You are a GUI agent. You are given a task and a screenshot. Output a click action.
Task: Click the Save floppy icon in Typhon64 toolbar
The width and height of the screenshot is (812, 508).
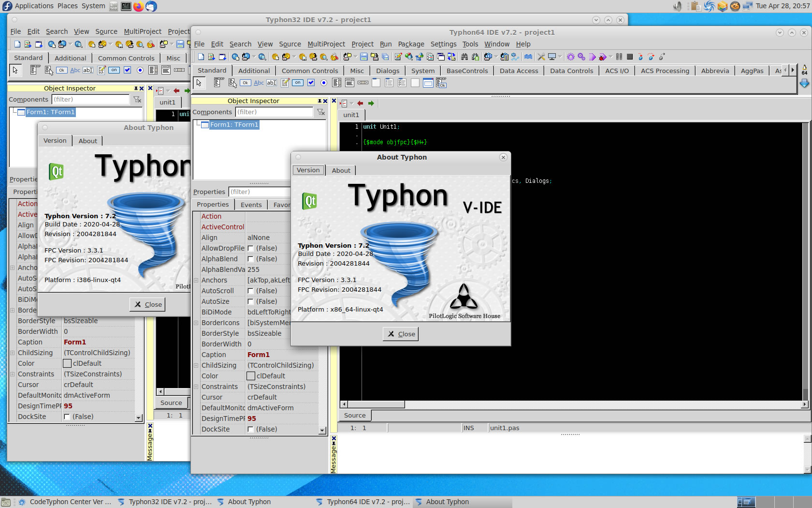[364, 57]
